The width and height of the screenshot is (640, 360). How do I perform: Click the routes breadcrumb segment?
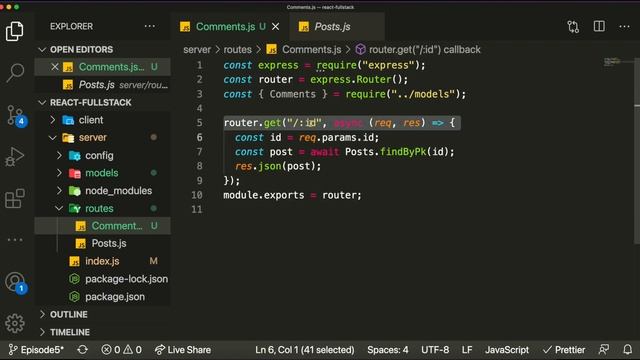point(237,50)
